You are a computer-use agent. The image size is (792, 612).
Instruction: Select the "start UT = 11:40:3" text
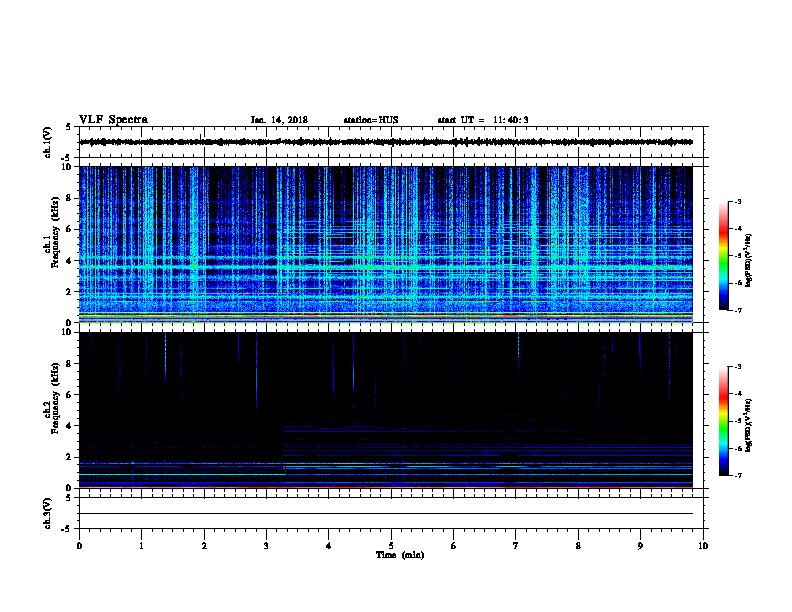483,120
